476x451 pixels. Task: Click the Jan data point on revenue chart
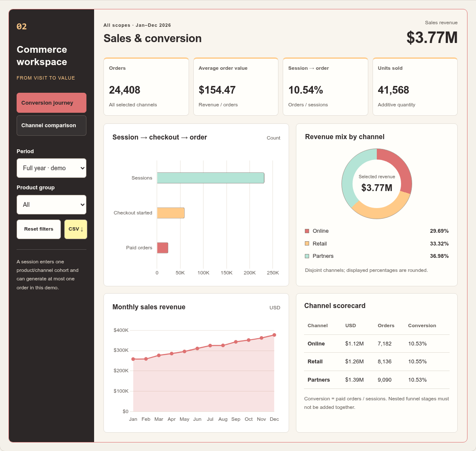(133, 359)
